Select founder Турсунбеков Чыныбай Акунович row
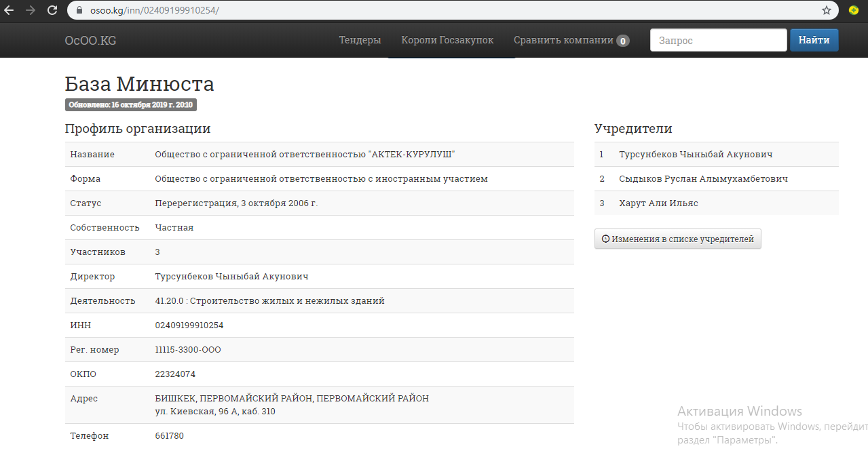 (x=696, y=154)
